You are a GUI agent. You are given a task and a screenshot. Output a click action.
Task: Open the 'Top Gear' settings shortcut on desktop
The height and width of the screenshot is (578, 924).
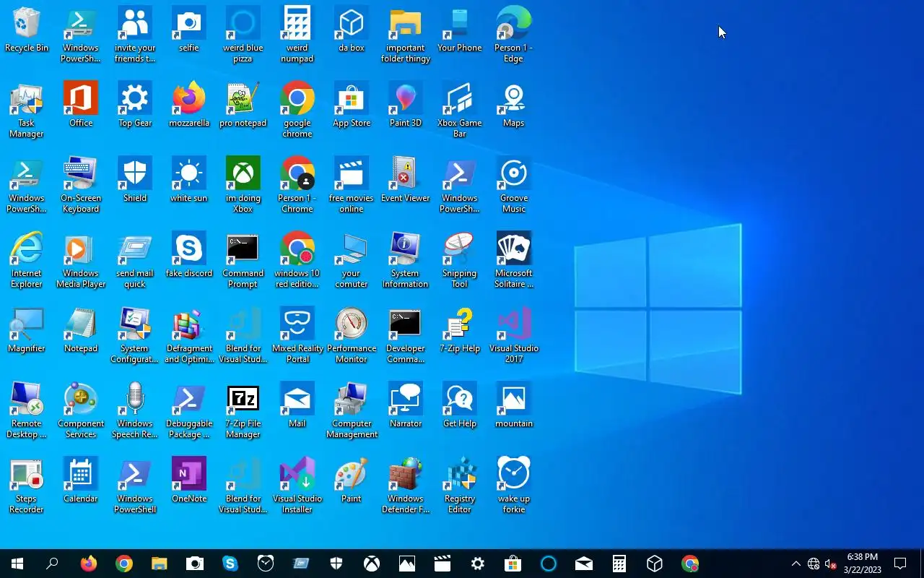tap(135, 105)
